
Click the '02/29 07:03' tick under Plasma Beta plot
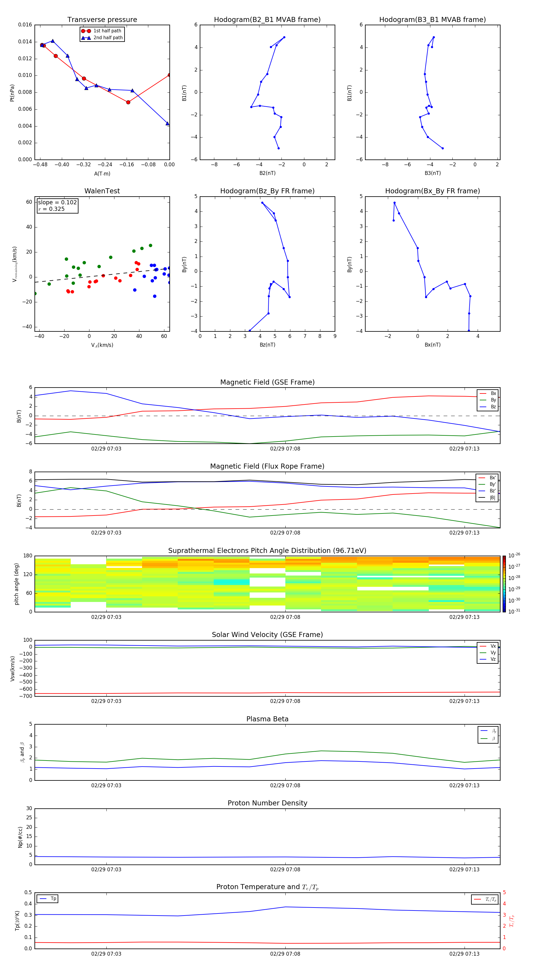tap(106, 785)
